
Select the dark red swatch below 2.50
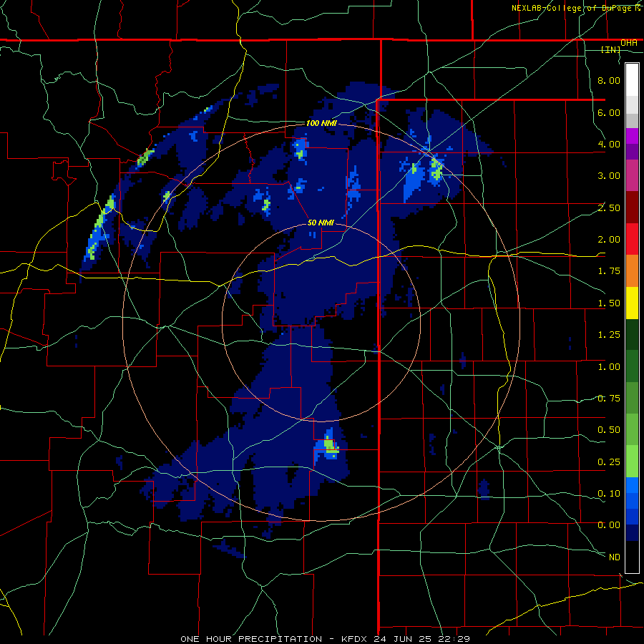pos(632,208)
